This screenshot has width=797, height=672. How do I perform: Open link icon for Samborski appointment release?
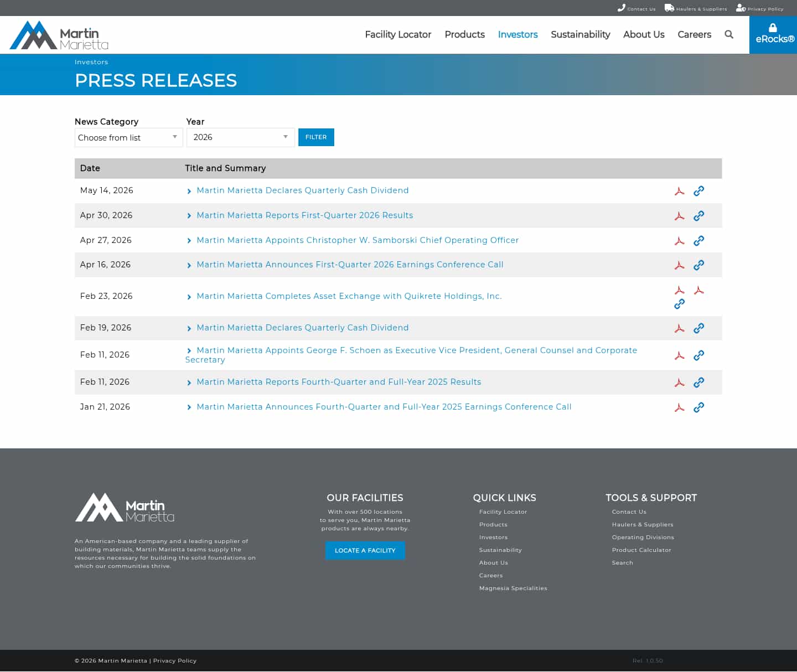tap(699, 241)
